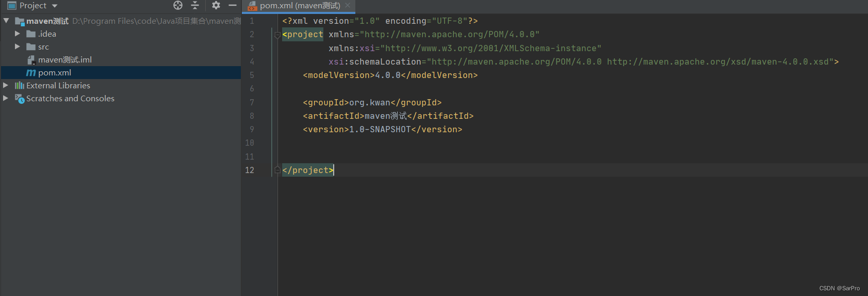Click on the xmlns:xsi attribute name
Viewport: 868px width, 296px height.
(x=352, y=49)
